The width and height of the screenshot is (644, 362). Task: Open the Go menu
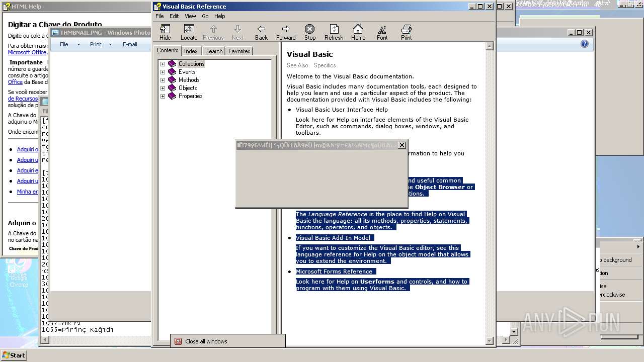click(205, 16)
